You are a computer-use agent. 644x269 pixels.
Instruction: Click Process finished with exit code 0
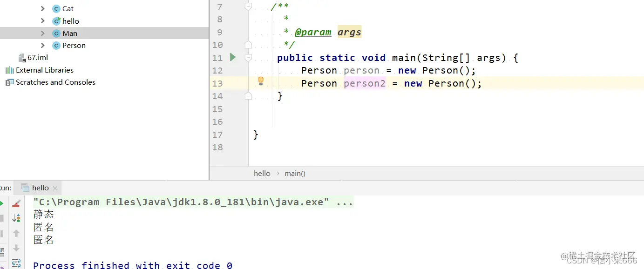tap(133, 265)
